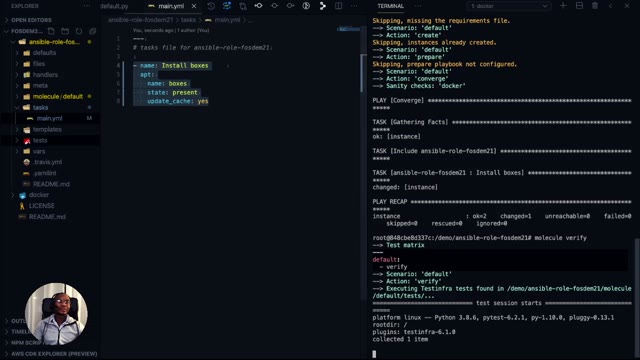Split the terminal panel
Viewport: 640px width, 360px height.
click(x=579, y=6)
